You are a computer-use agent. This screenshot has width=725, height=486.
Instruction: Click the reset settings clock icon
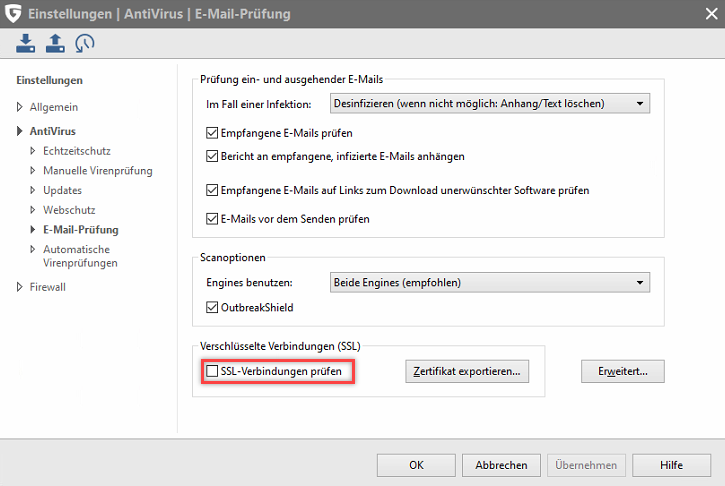pyautogui.click(x=85, y=43)
